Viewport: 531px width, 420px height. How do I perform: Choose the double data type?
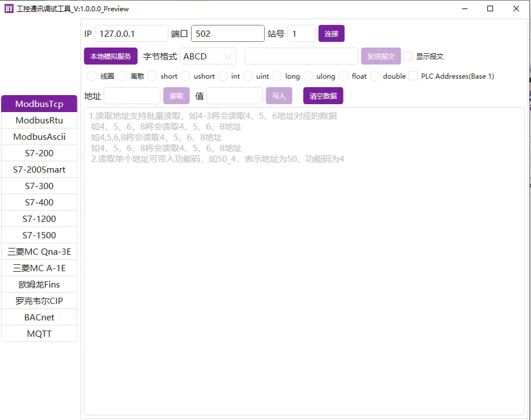click(x=375, y=76)
